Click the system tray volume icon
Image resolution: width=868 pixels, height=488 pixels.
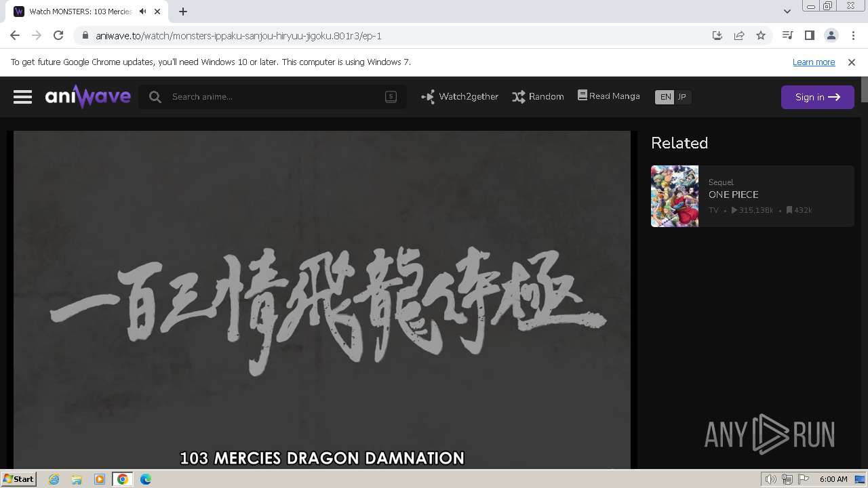[x=771, y=479]
